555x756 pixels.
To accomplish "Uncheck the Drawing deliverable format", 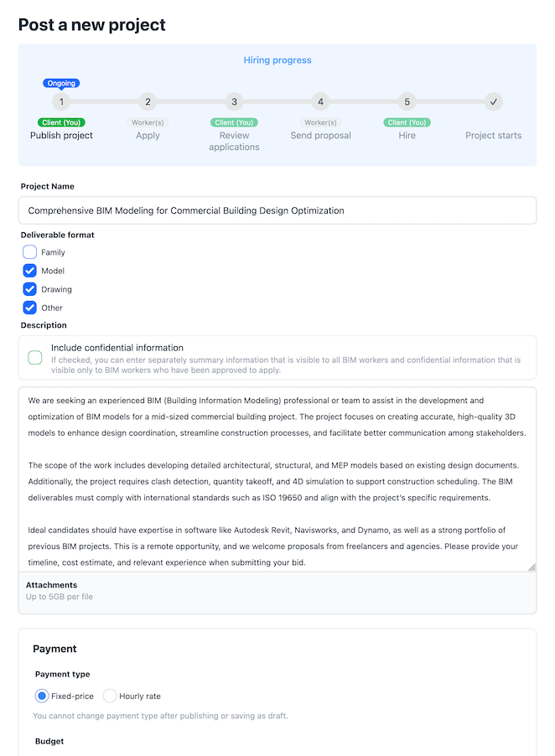I will [x=30, y=289].
